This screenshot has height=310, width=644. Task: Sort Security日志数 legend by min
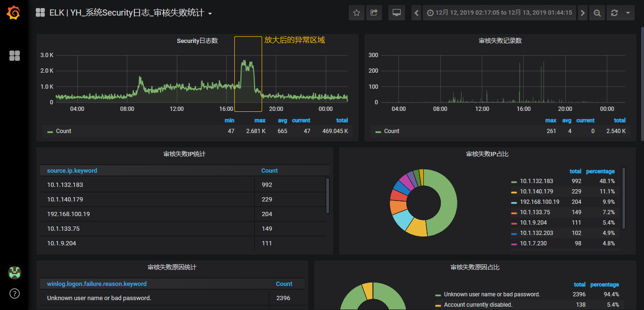point(229,120)
